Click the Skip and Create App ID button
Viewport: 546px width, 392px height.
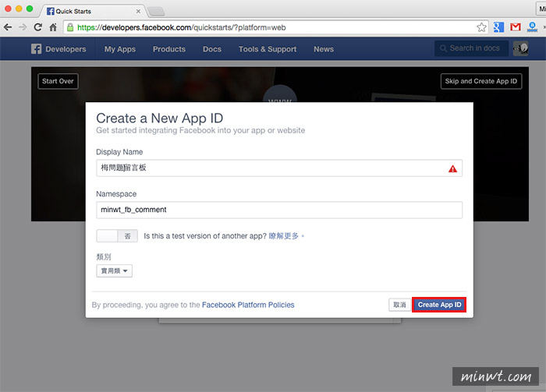point(481,81)
